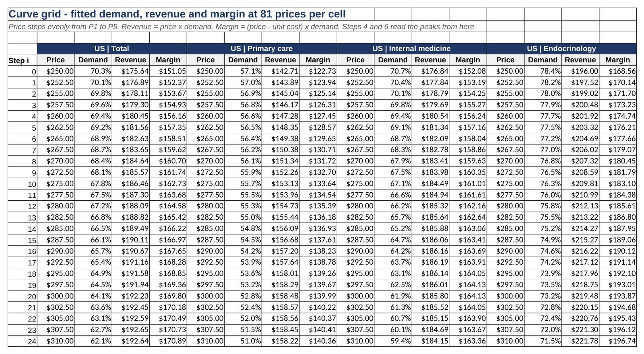
Task: Select Endocrinology revenue cell $196.00
Action: point(580,71)
